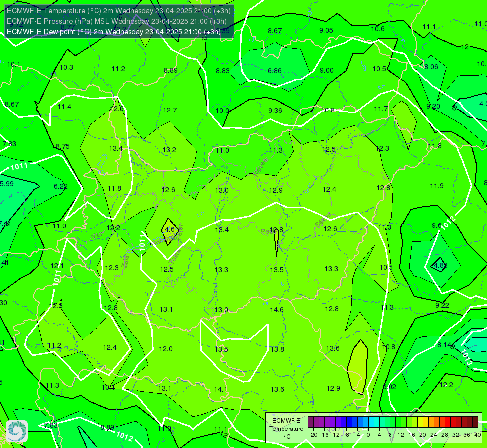This screenshot has height=448, width=487.
Task: Click the 9.05 temperature value
Action: coord(326,30)
